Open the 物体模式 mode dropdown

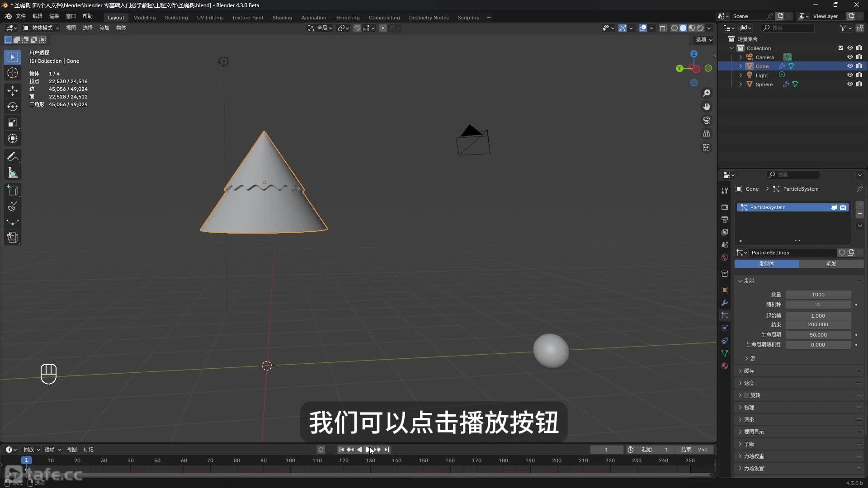point(42,28)
